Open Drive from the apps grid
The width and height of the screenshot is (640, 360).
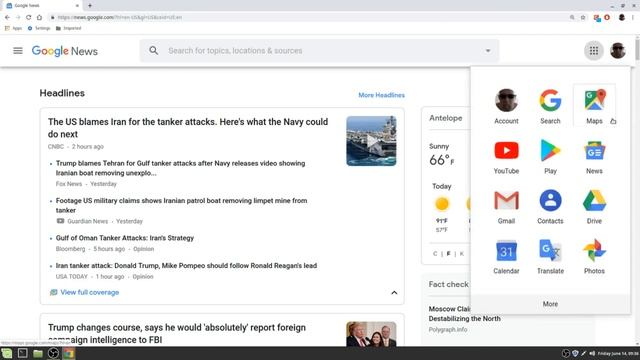pos(594,207)
